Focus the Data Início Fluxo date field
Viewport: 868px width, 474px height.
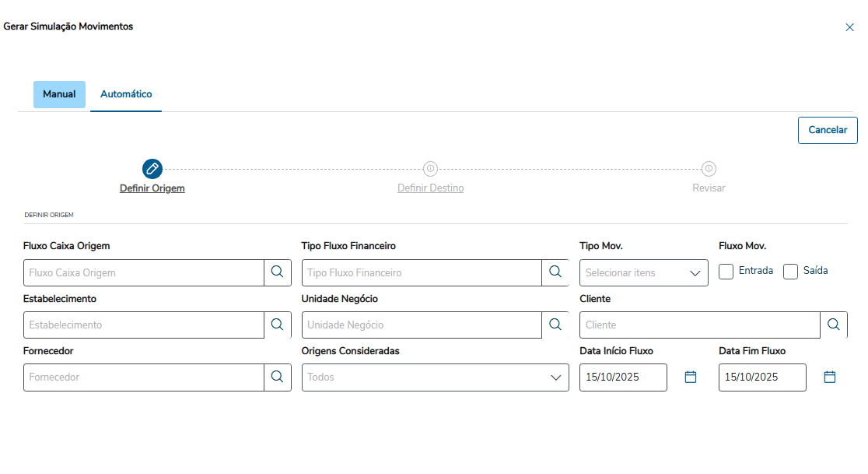[x=623, y=377]
